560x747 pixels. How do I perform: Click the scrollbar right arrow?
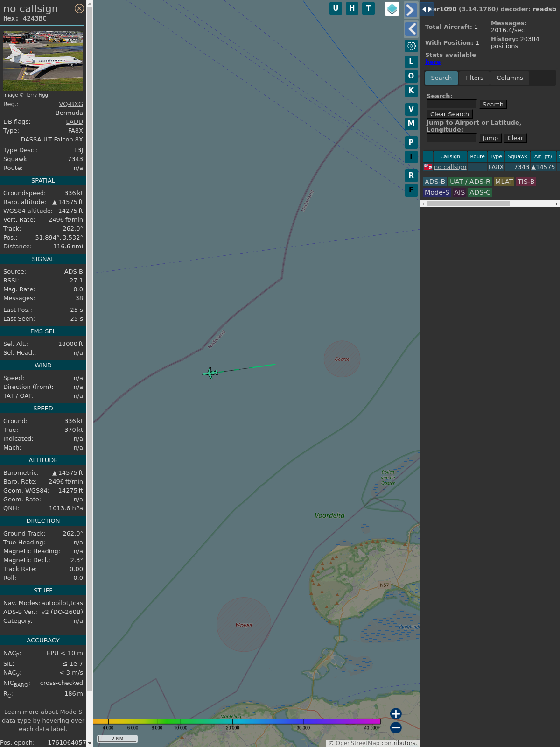point(557,204)
